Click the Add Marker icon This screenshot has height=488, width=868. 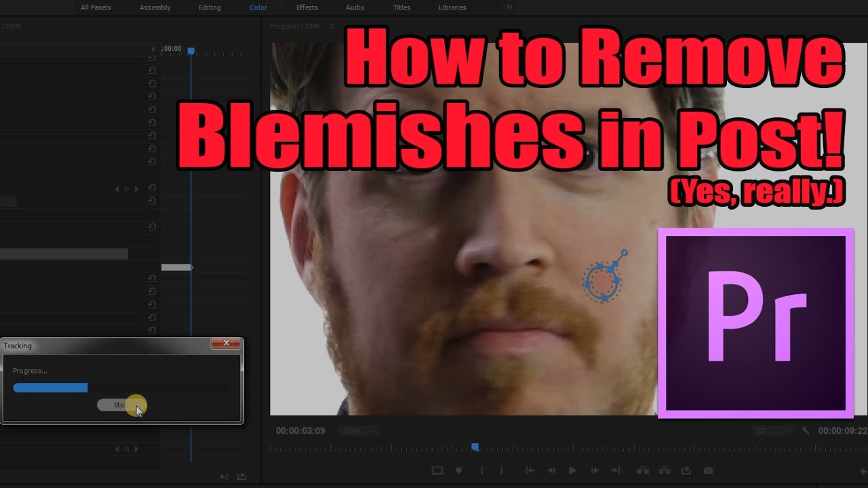pyautogui.click(x=459, y=470)
